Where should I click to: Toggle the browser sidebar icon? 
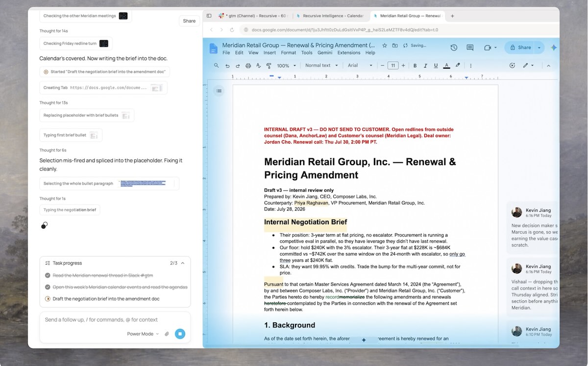coord(209,16)
